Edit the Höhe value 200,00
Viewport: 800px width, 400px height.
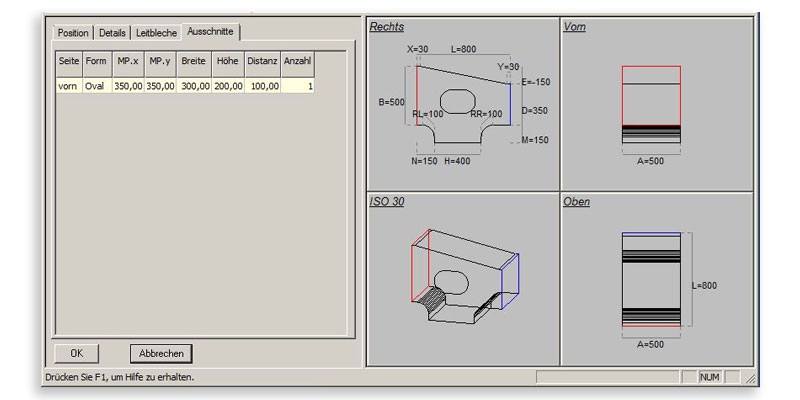pos(228,86)
